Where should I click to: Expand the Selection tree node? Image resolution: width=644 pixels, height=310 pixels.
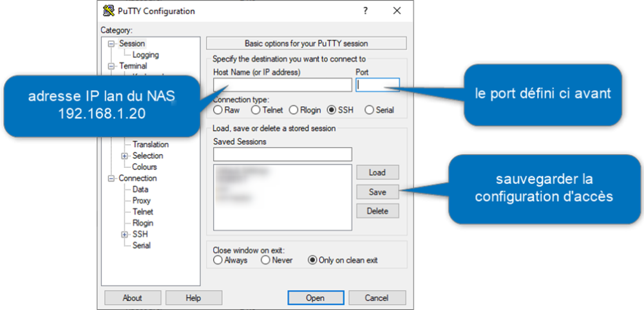pos(124,156)
